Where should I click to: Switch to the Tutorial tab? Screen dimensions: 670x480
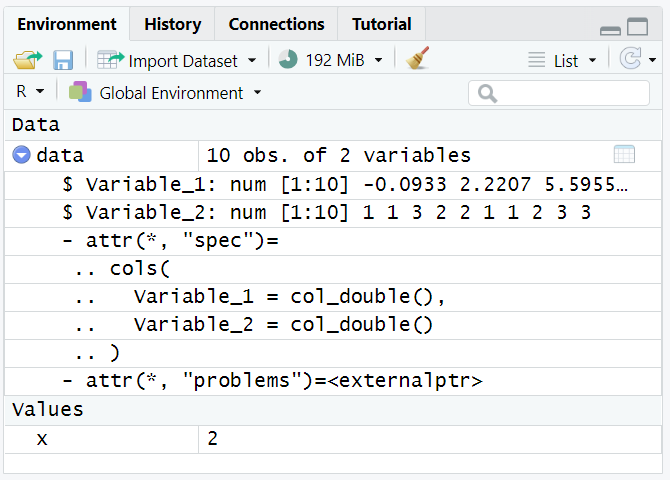(x=382, y=24)
